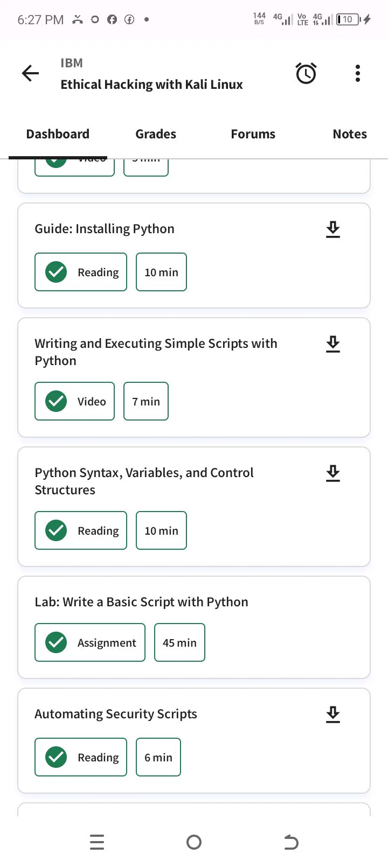Open the Notes tab
388x868 pixels.
pyautogui.click(x=350, y=134)
